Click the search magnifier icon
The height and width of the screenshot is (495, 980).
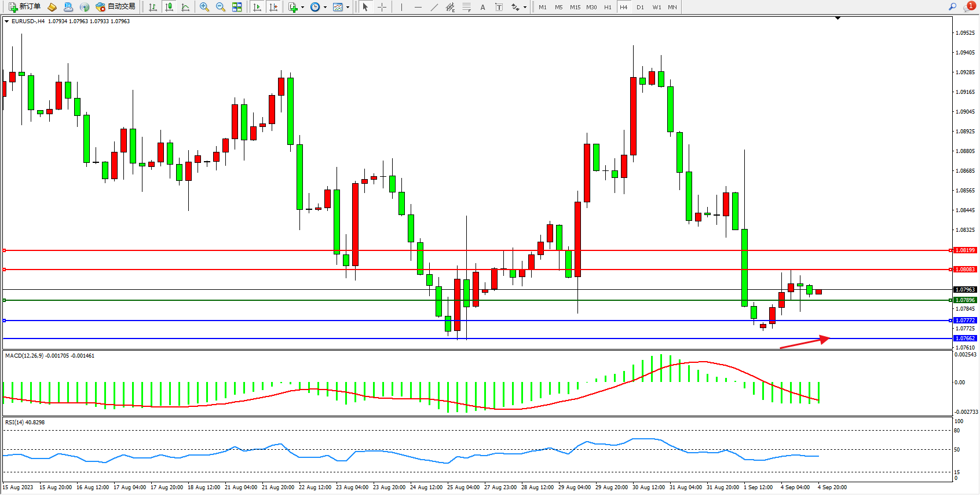click(x=952, y=7)
